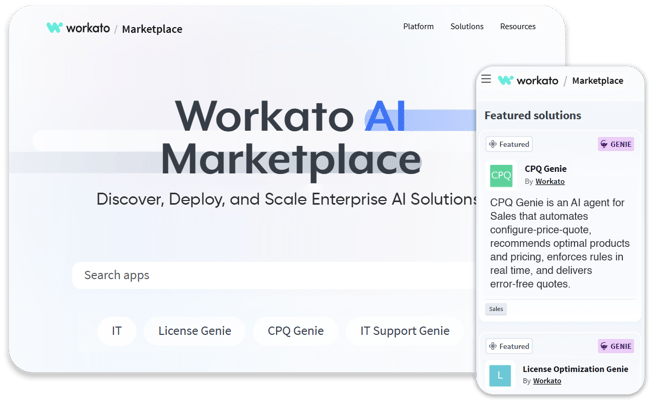The height and width of the screenshot is (401, 650).
Task: Select the IT Support Genie chip
Action: [x=405, y=331]
